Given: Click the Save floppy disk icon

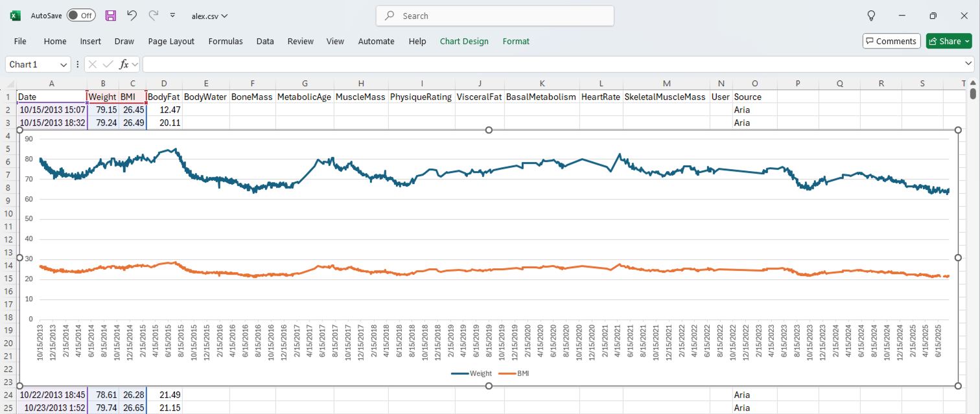Looking at the screenshot, I should 111,16.
